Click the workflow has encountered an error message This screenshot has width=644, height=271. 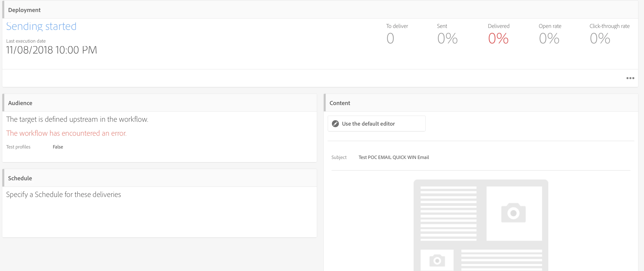pos(66,133)
